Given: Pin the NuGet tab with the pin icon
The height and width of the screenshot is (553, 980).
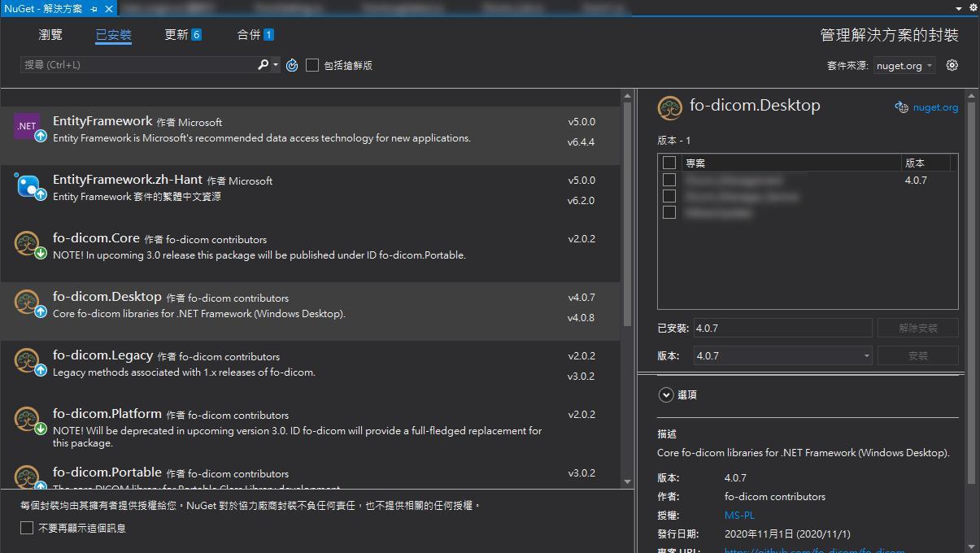Looking at the screenshot, I should tap(94, 8).
